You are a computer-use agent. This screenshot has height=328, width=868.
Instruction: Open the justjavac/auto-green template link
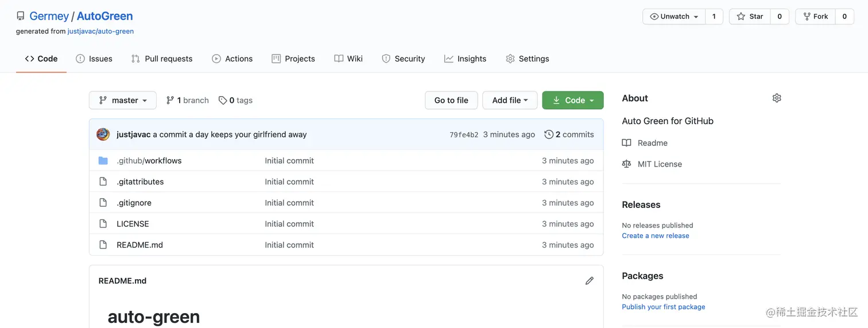pos(100,31)
